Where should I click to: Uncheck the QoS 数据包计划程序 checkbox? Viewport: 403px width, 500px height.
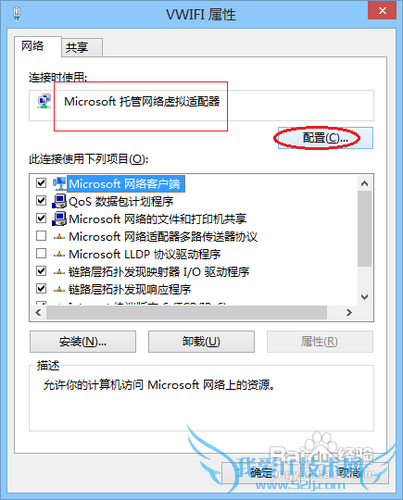pos(41,201)
